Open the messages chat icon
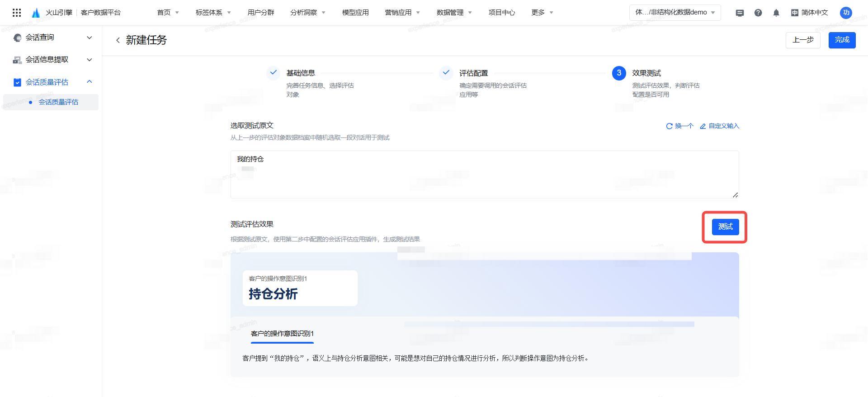Screen dimensions: 868x397 pos(740,13)
